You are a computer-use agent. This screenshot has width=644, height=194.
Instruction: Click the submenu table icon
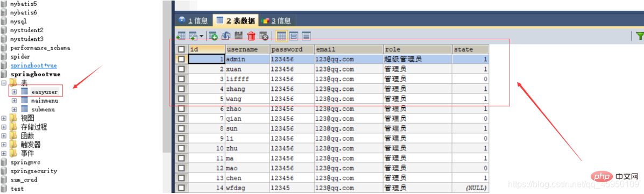[x=25, y=109]
